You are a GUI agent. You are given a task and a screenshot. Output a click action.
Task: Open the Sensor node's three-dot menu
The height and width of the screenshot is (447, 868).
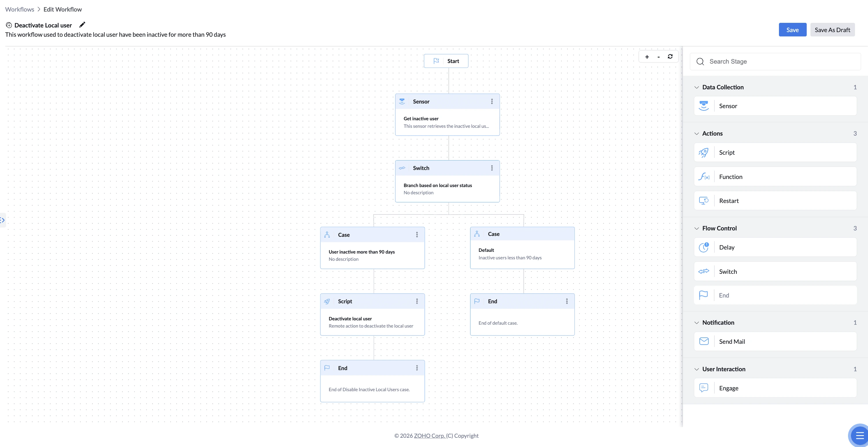pyautogui.click(x=492, y=101)
